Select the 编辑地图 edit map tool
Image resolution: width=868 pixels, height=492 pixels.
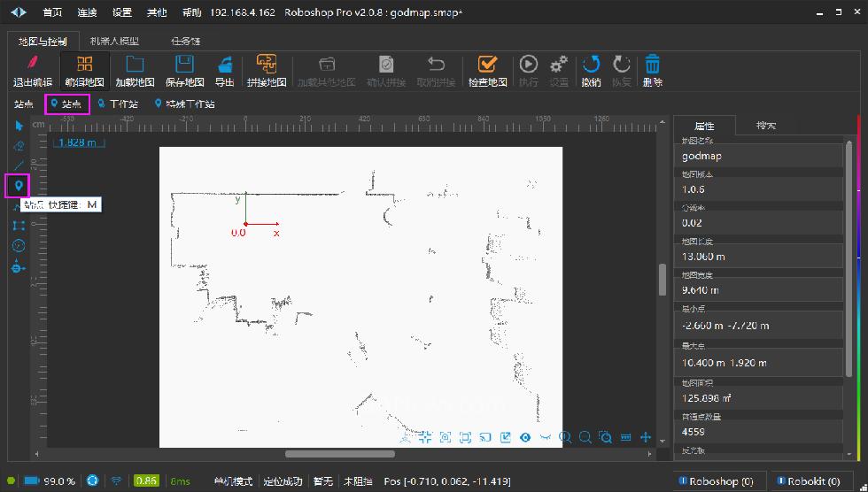[x=84, y=71]
